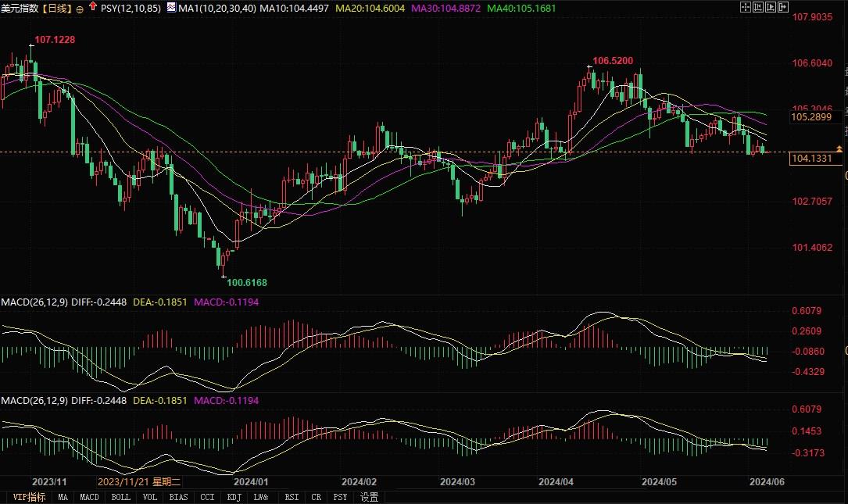The image size is (848, 504).
Task: Select the RSI indicator tab
Action: 291,497
